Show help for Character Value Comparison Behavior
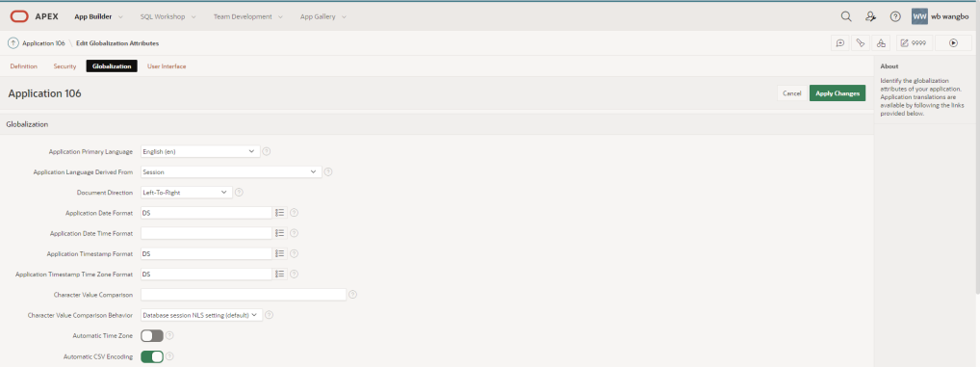 click(x=270, y=315)
